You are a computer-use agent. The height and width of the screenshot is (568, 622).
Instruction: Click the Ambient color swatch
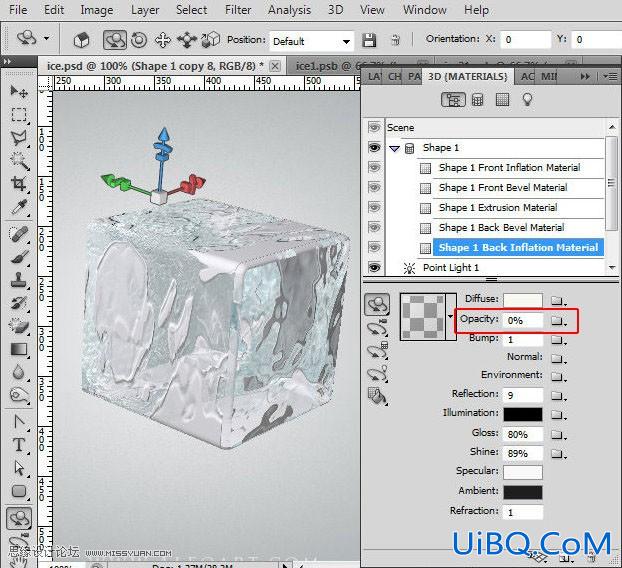[523, 492]
